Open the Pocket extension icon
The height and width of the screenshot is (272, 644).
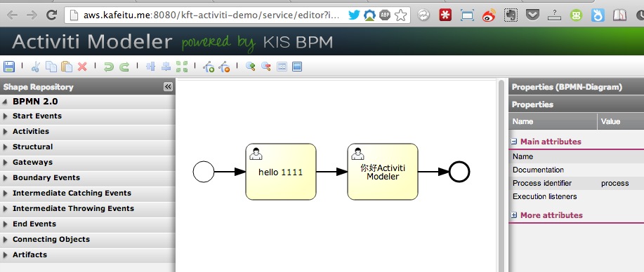[533, 15]
